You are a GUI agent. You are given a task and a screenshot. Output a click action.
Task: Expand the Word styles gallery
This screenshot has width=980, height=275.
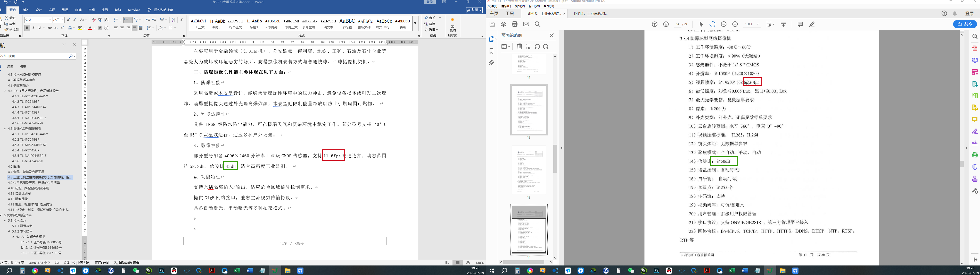[x=415, y=23]
